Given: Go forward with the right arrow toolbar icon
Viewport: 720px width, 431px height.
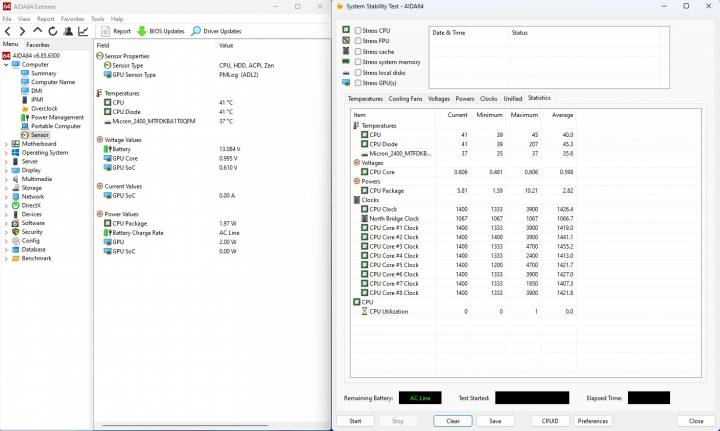Looking at the screenshot, I should 22,31.
